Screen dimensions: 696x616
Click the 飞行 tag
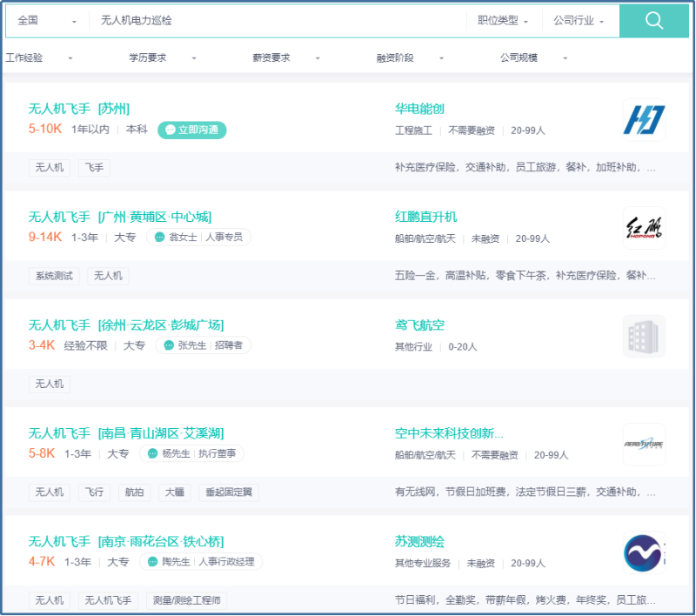coord(94,492)
